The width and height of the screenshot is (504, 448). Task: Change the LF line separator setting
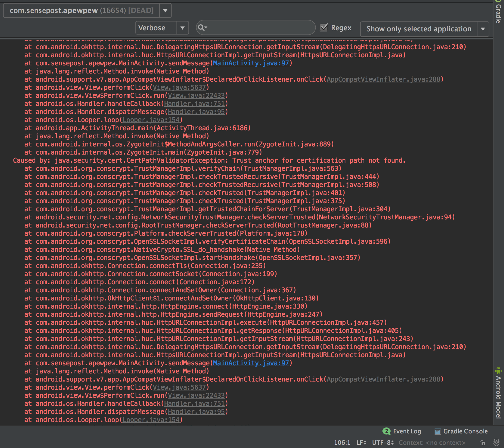click(361, 443)
